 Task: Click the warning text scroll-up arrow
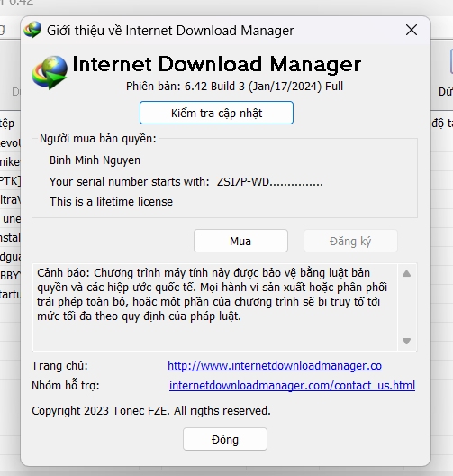point(406,274)
